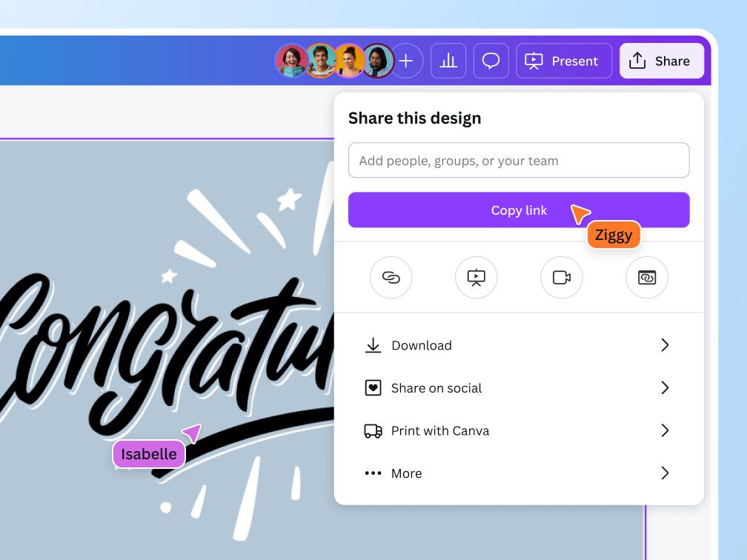
Task: Open the analytics bar chart icon
Action: [448, 61]
